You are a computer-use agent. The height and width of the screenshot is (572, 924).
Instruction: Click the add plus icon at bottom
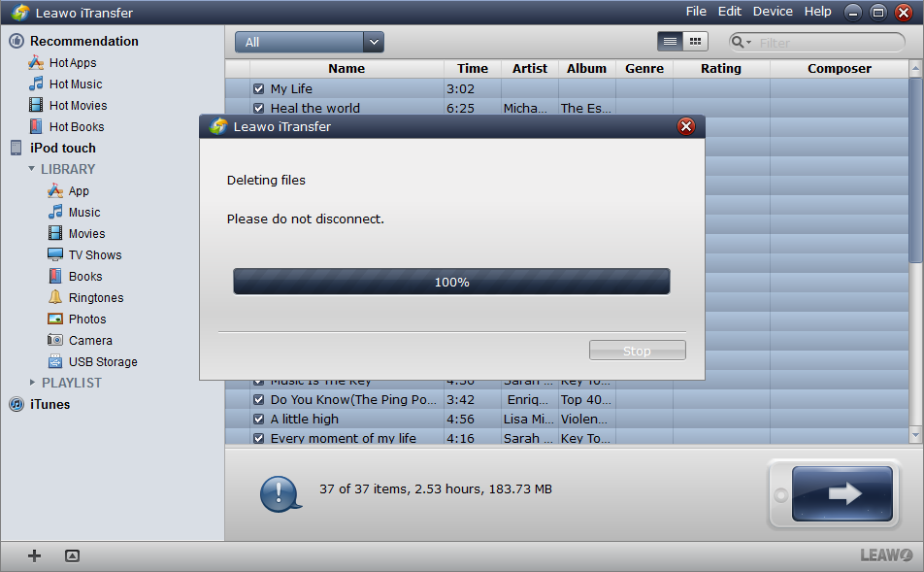[34, 555]
